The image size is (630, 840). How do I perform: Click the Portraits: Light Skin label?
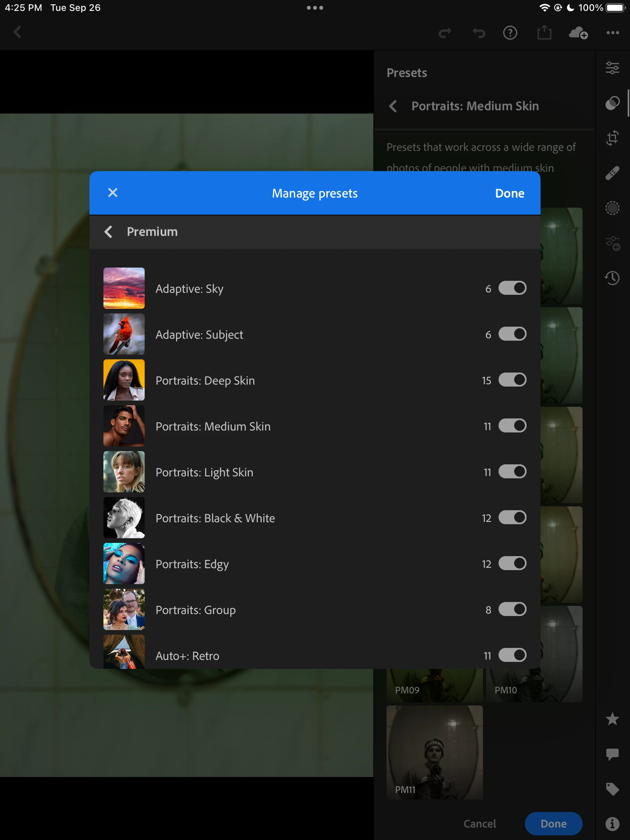point(205,472)
